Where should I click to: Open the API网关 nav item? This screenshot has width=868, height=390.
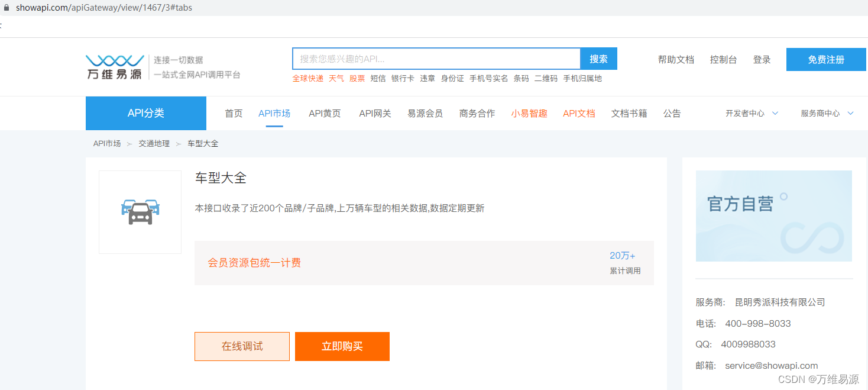(x=375, y=113)
